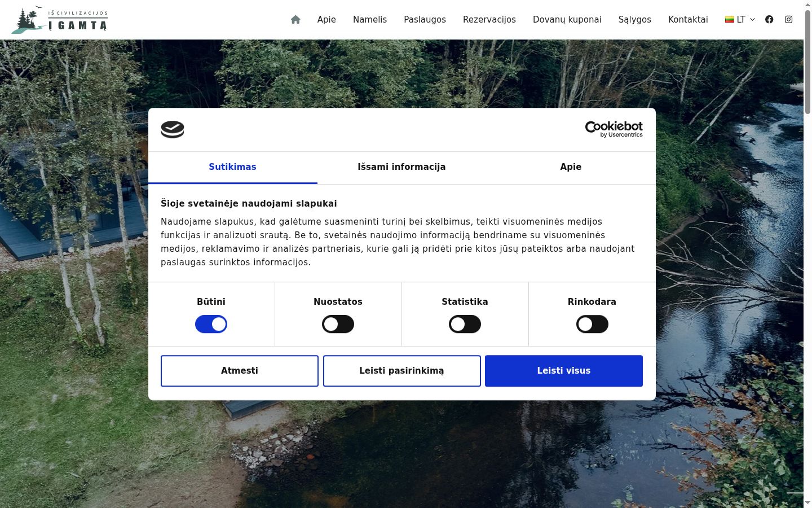Click the Lithuanian flag icon
Image resolution: width=812 pixels, height=508 pixels.
click(x=730, y=19)
